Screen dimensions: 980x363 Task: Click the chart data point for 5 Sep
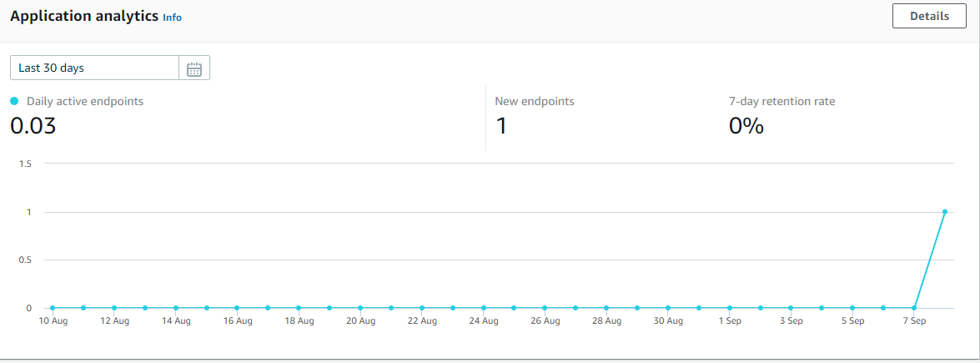852,308
